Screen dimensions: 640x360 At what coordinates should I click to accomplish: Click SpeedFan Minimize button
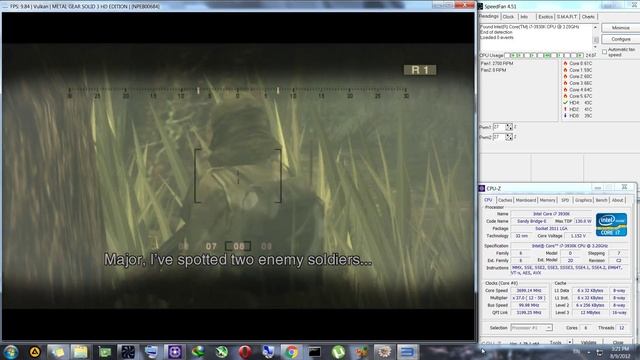tap(621, 27)
